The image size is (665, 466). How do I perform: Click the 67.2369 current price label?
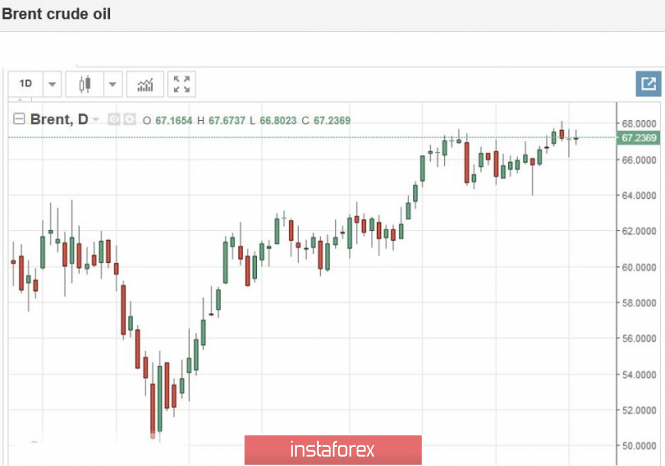(638, 138)
